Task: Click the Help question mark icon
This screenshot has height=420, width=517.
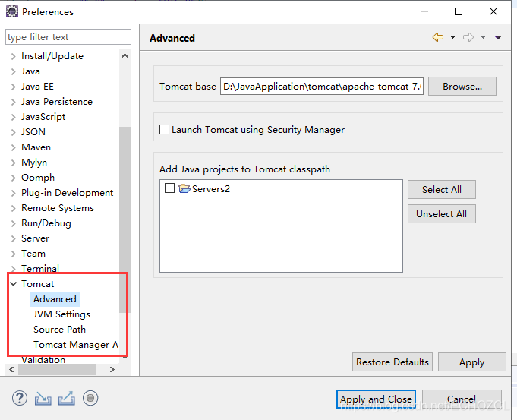Action: (x=20, y=398)
